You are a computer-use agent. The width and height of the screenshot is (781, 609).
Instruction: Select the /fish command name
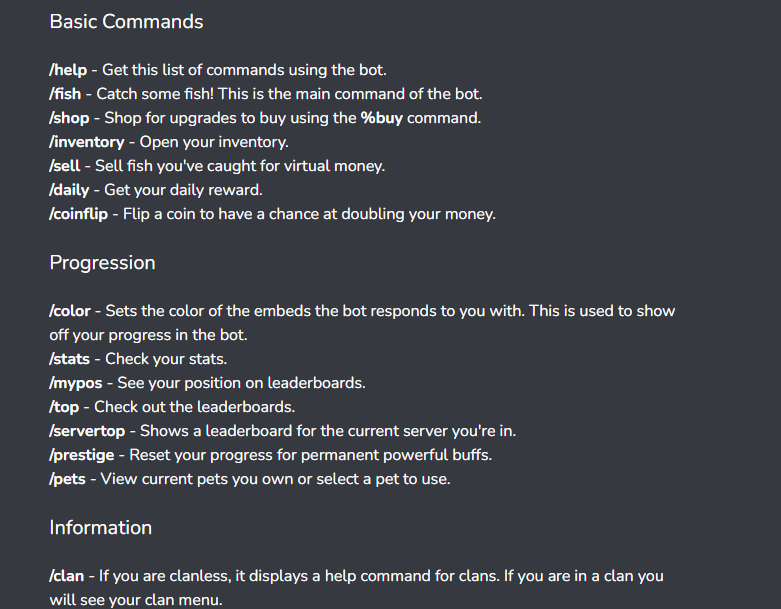click(x=65, y=94)
